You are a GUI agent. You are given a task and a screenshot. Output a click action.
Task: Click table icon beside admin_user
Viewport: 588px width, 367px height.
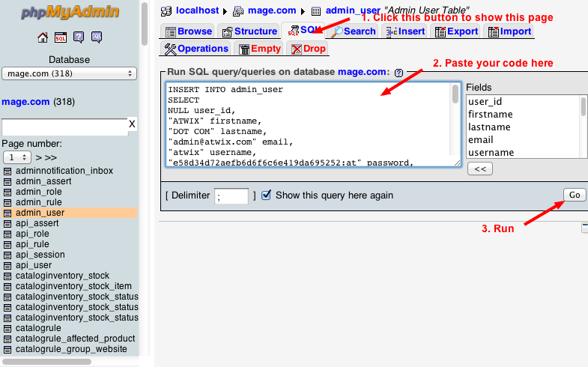tap(7, 213)
